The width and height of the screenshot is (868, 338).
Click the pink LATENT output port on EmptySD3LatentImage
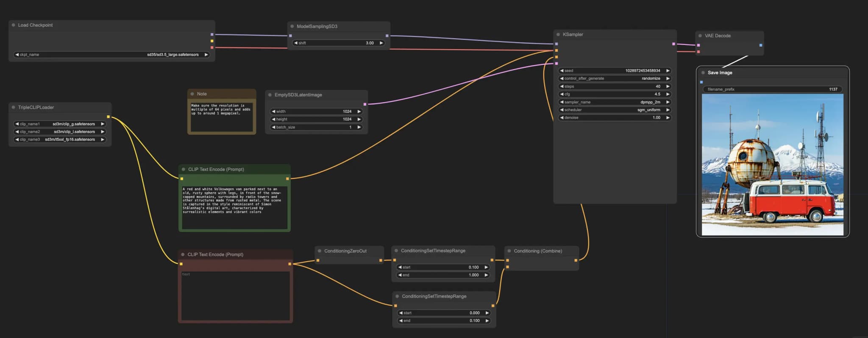pyautogui.click(x=365, y=104)
